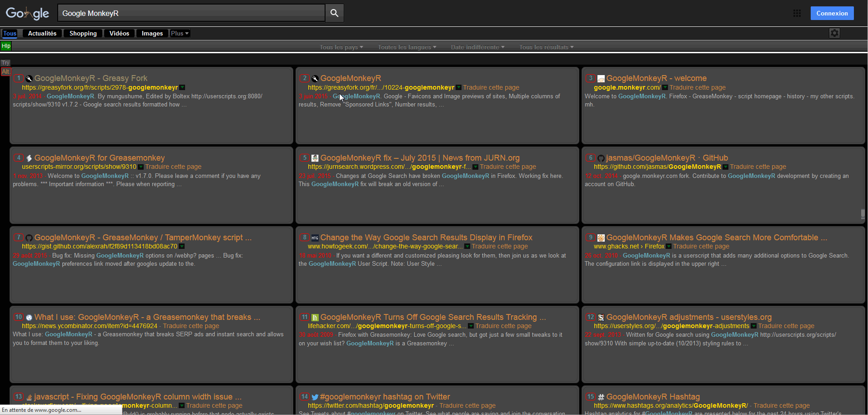The width and height of the screenshot is (868, 415).
Task: Open the Google apps grid
Action: [797, 13]
